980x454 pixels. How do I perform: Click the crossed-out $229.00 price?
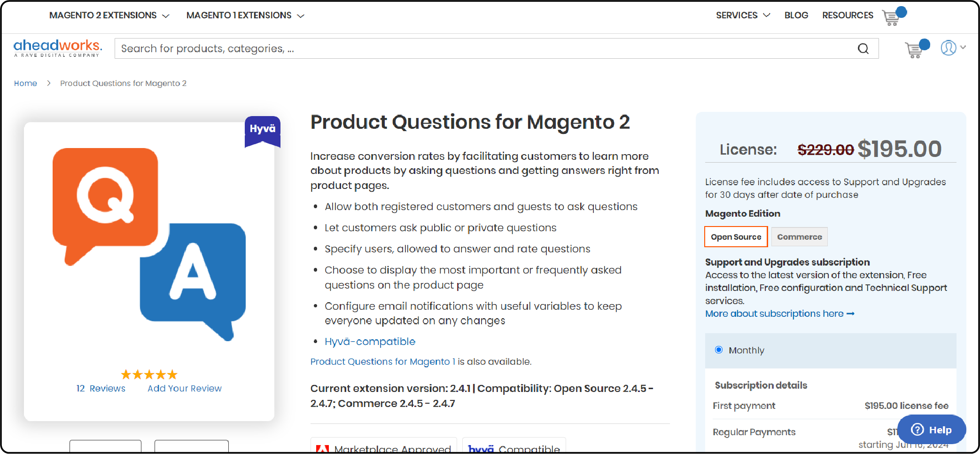[x=825, y=150]
